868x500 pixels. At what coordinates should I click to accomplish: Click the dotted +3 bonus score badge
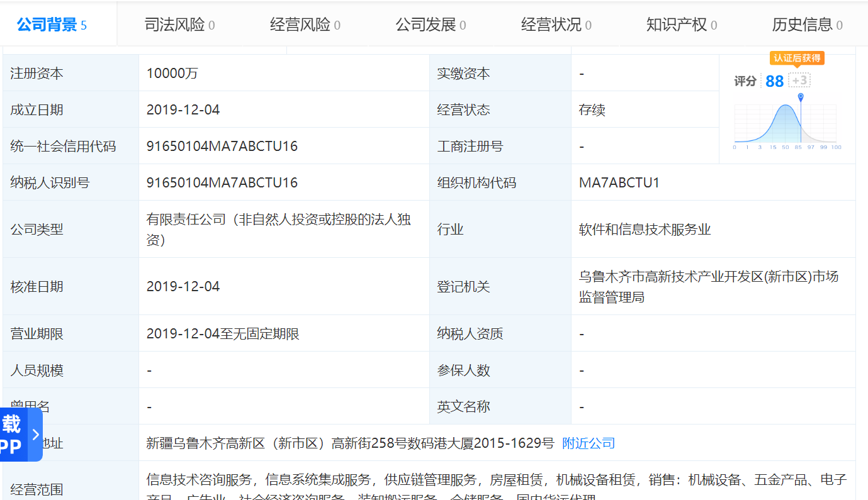click(799, 81)
